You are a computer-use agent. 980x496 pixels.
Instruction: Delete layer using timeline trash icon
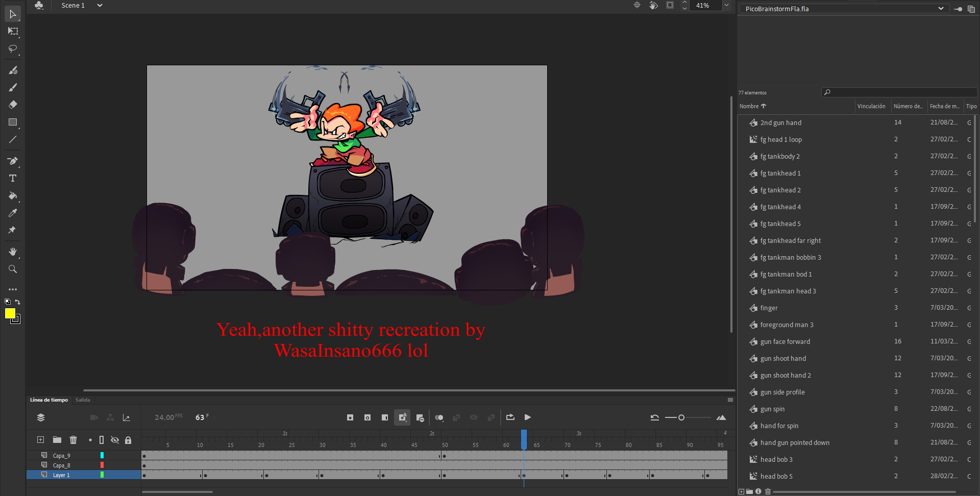pyautogui.click(x=73, y=440)
